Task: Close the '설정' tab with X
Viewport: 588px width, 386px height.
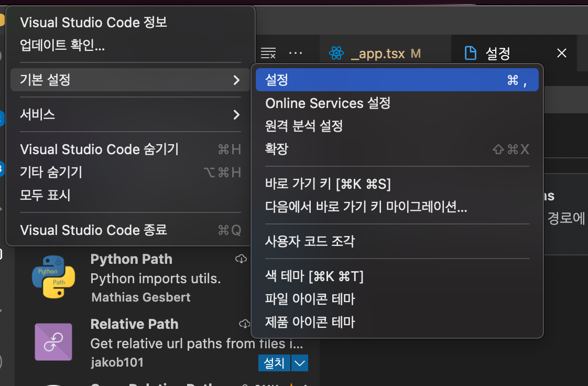Action: 561,53
